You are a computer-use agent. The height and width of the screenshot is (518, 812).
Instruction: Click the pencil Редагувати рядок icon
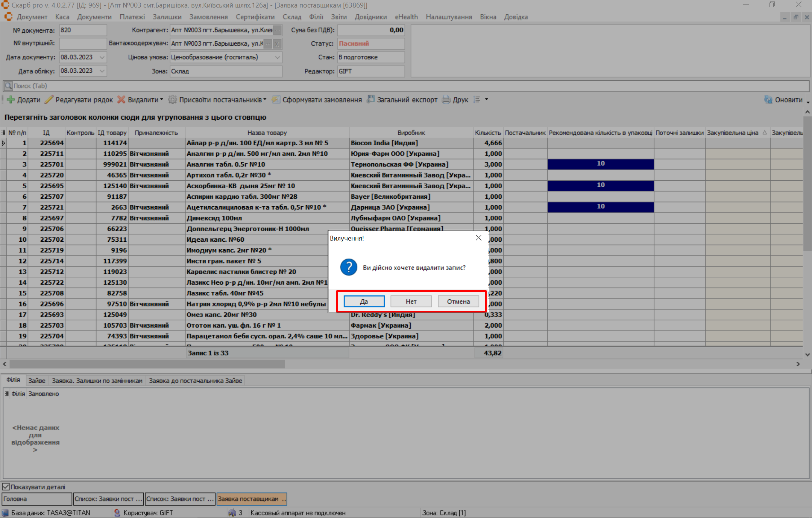(x=49, y=100)
